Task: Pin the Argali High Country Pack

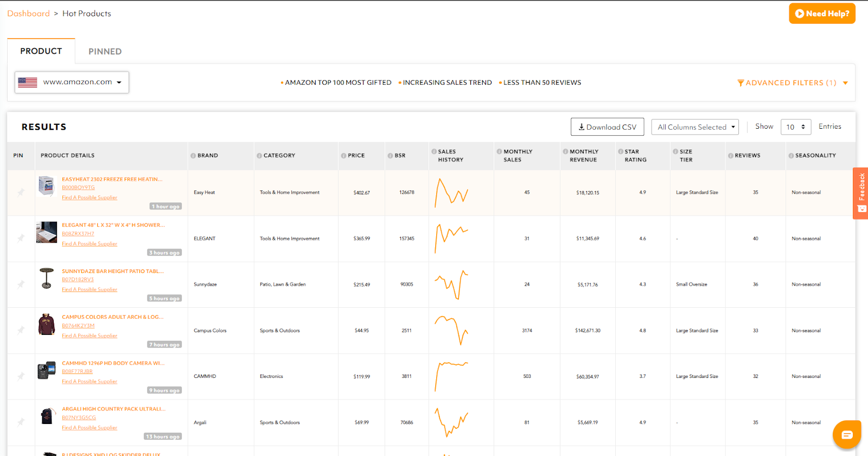Action: (x=21, y=422)
